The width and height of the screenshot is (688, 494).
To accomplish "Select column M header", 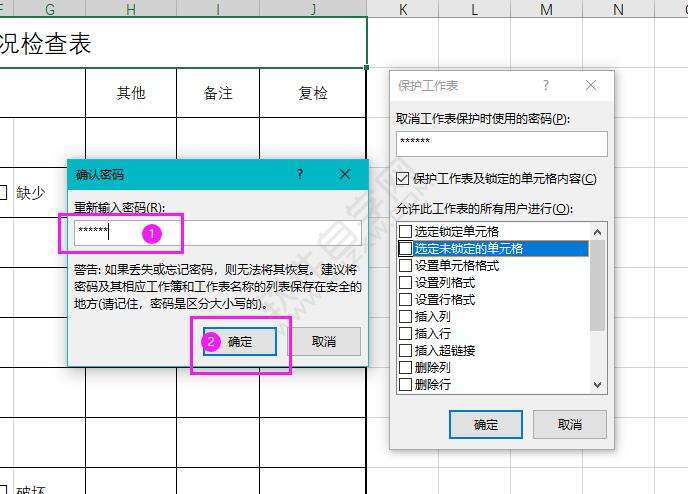I will tap(546, 9).
